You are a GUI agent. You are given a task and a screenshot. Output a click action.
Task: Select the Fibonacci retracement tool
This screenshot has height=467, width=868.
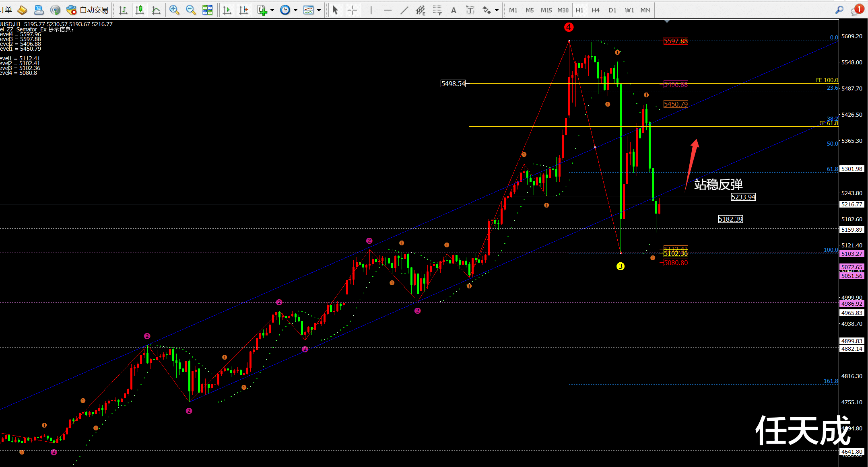click(437, 10)
